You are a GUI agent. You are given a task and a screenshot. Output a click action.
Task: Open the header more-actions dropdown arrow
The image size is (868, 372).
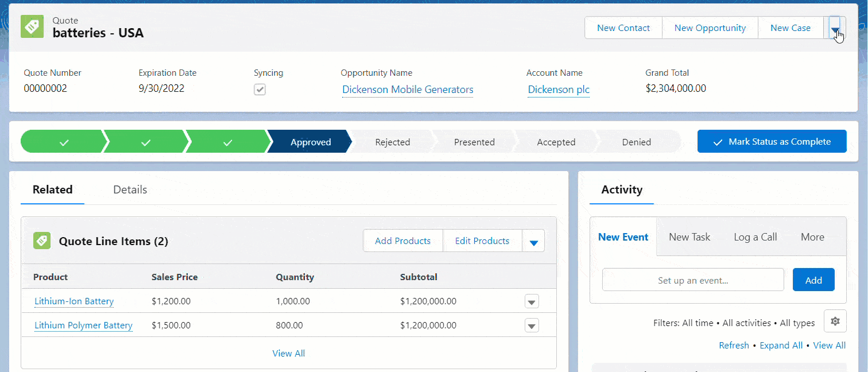coord(835,28)
